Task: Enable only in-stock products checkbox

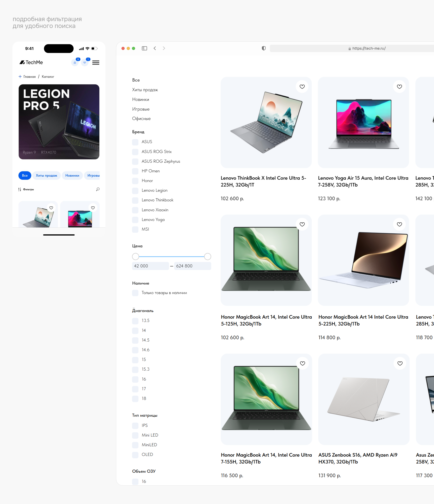Action: coord(135,293)
